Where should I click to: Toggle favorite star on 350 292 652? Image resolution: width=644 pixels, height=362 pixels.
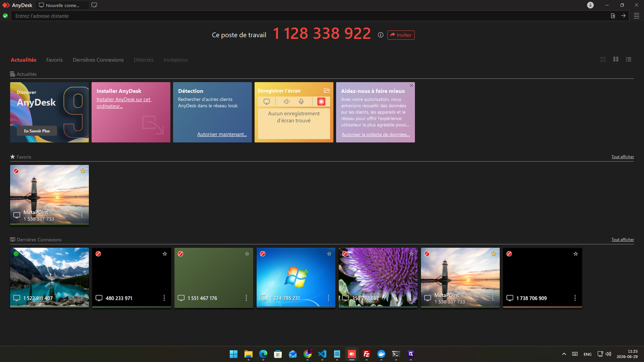pos(412,254)
